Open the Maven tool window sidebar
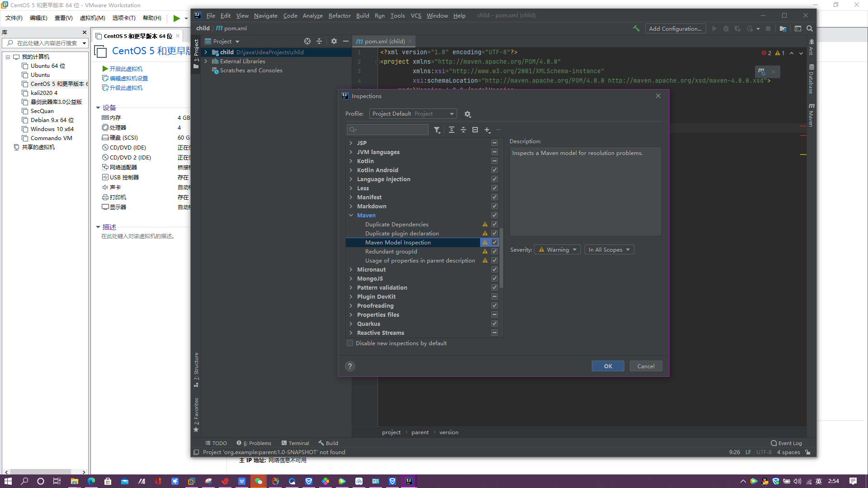Viewport: 868px width, 488px height. (811, 115)
